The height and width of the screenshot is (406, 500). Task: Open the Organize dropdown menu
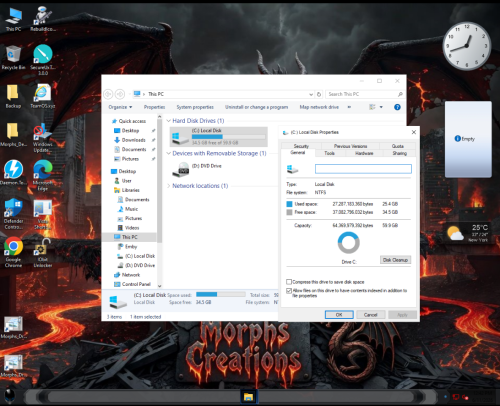coord(120,107)
